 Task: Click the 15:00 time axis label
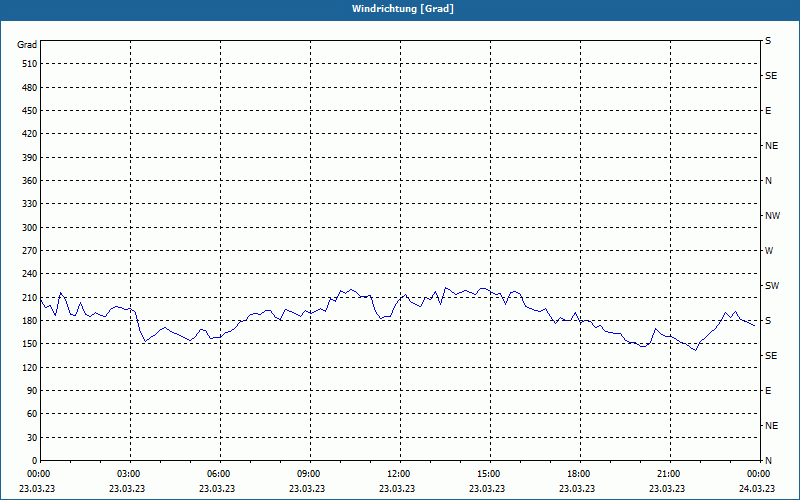(488, 474)
